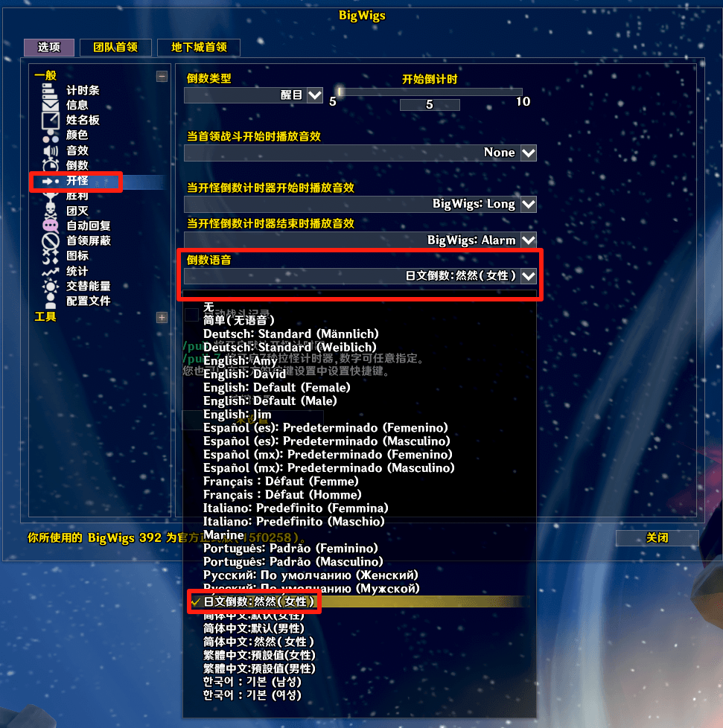The height and width of the screenshot is (728, 723).
Task: Open the 倒数类型 dropdown arrow
Action: (x=315, y=95)
